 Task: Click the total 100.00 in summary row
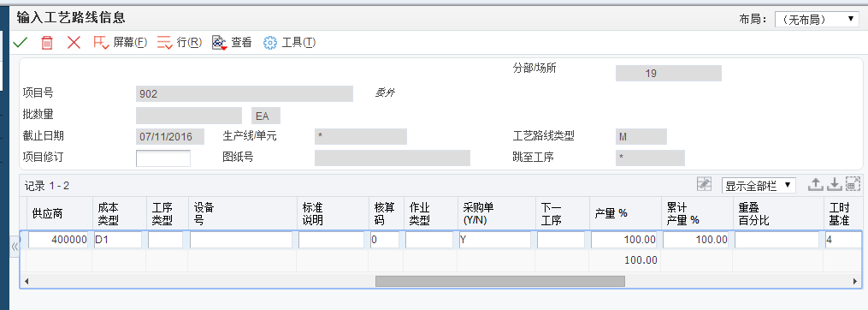click(641, 260)
